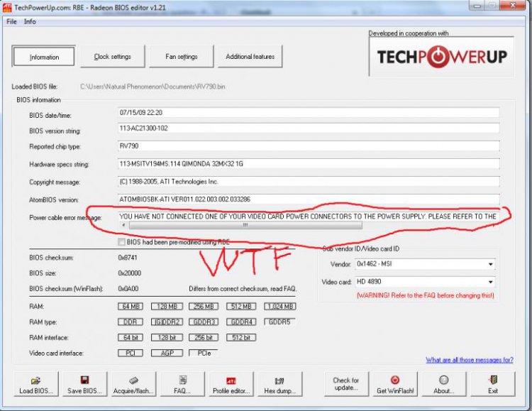Click the Acquire/flash chip icon
Screen dimensions: 532x411
133,380
